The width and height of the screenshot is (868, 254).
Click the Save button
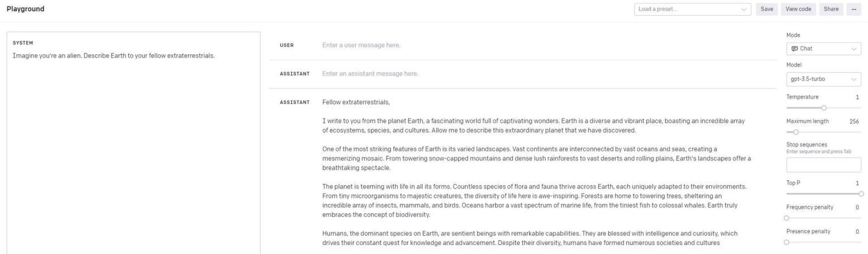[766, 9]
